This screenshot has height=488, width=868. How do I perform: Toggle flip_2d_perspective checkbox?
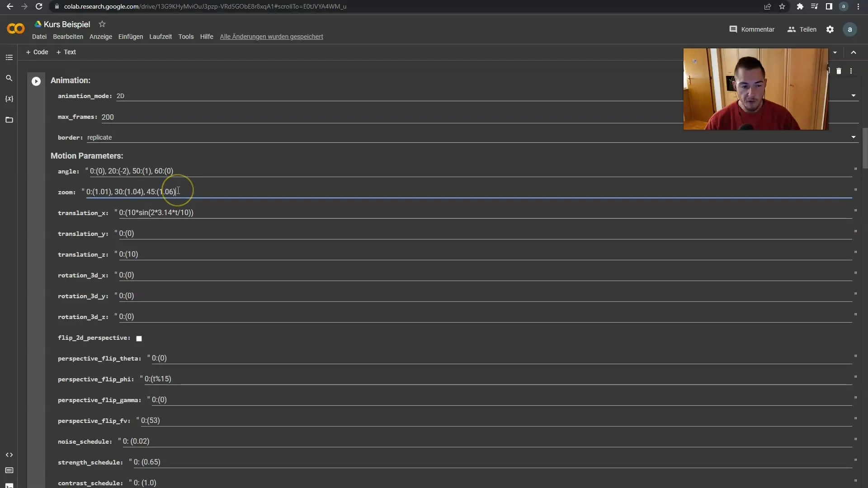139,338
